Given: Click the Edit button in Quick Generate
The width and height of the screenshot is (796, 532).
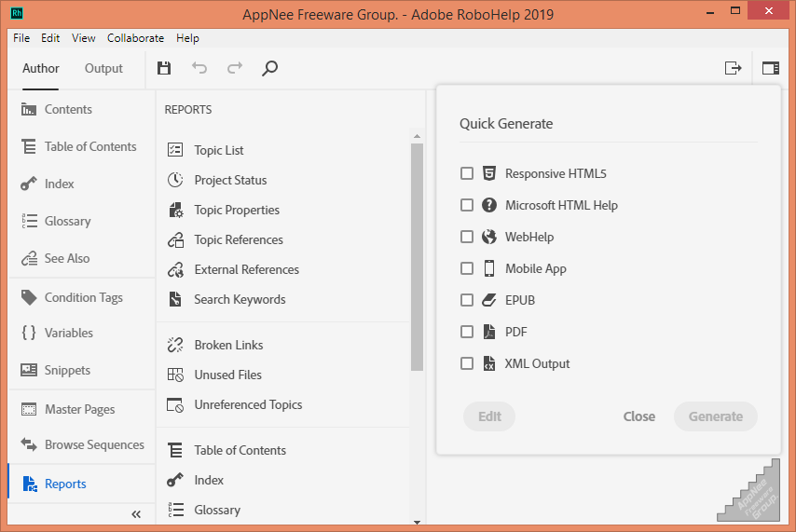Looking at the screenshot, I should click(489, 416).
